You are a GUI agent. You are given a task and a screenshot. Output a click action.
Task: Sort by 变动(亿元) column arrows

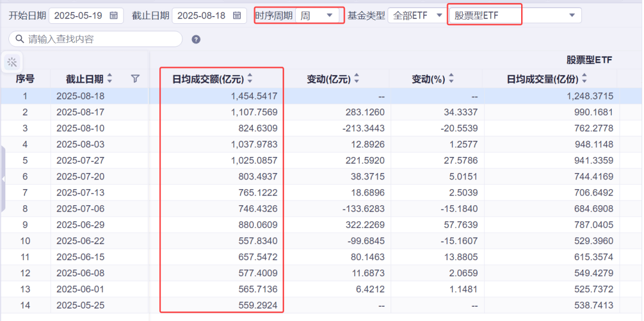click(x=357, y=79)
